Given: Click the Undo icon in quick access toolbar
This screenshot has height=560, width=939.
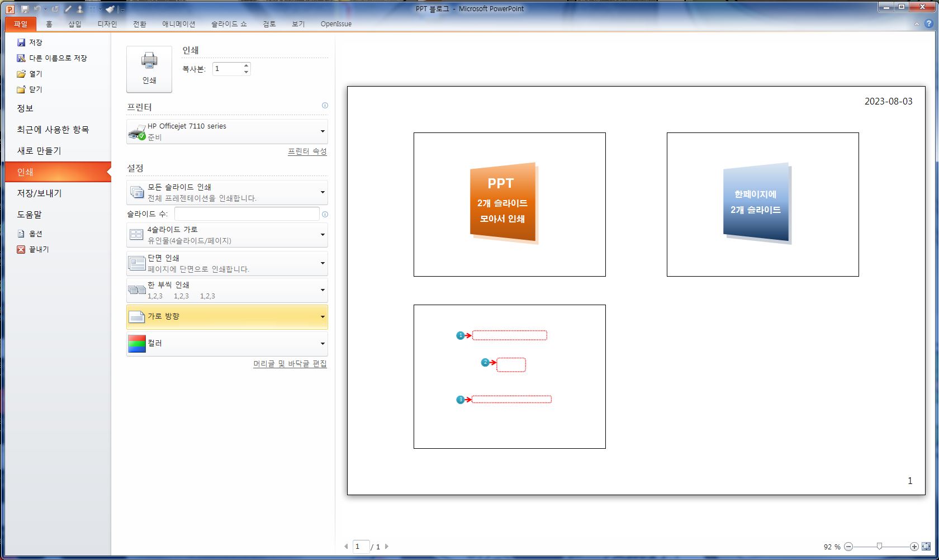Looking at the screenshot, I should tap(37, 9).
